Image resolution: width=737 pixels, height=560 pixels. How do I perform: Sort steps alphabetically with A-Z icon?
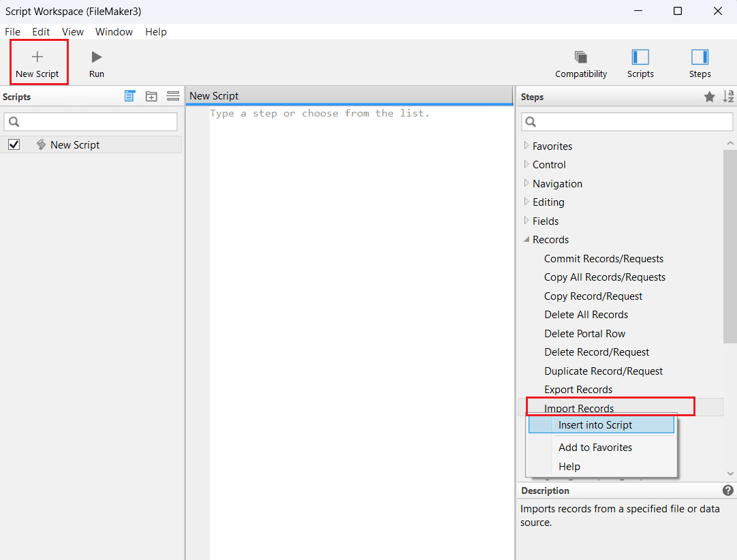tap(728, 97)
